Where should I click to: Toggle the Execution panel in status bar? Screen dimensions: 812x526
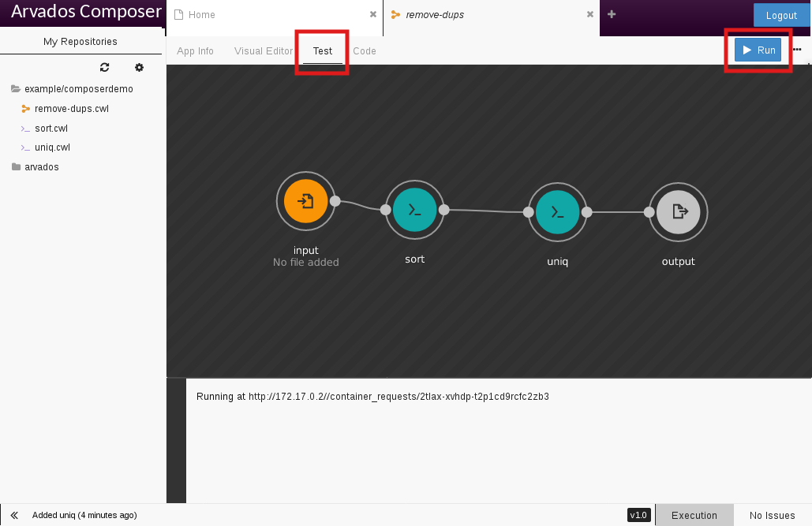pos(694,515)
